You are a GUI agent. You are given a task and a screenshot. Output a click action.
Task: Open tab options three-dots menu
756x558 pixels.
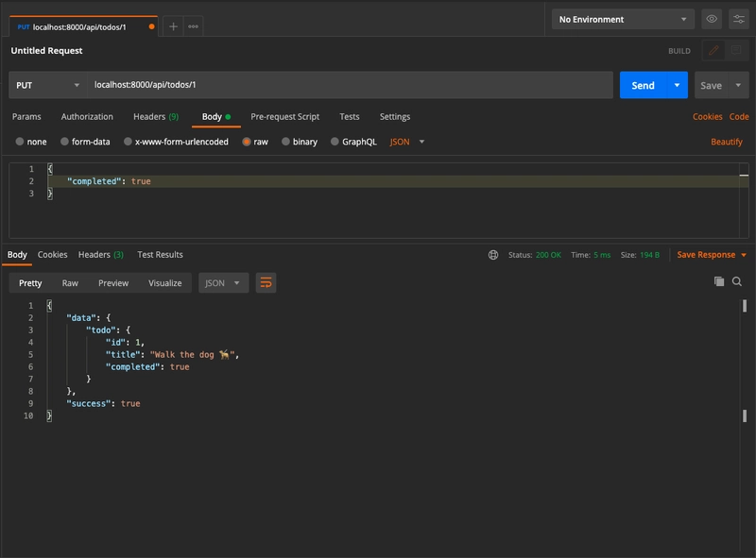tap(194, 26)
